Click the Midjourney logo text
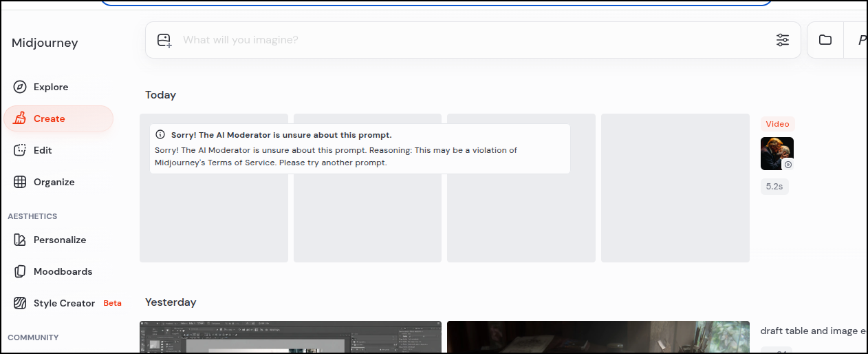Screen dimensions: 868x354 pos(45,43)
